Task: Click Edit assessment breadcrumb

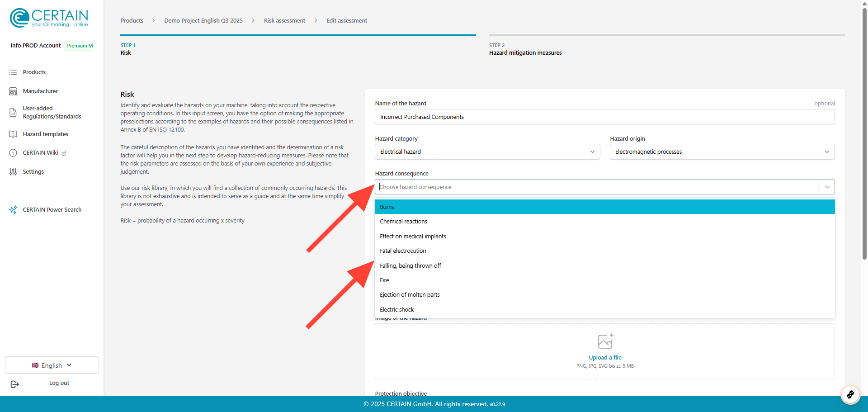Action: [347, 21]
